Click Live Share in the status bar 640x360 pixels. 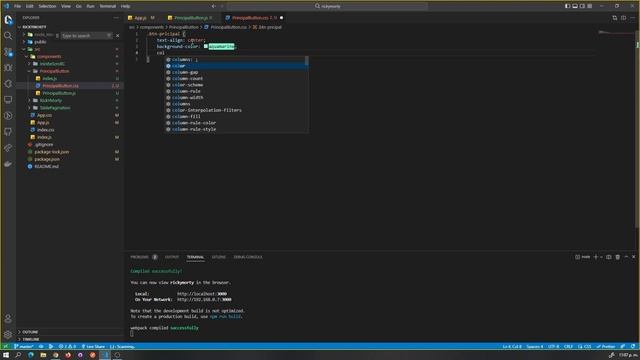pos(93,347)
